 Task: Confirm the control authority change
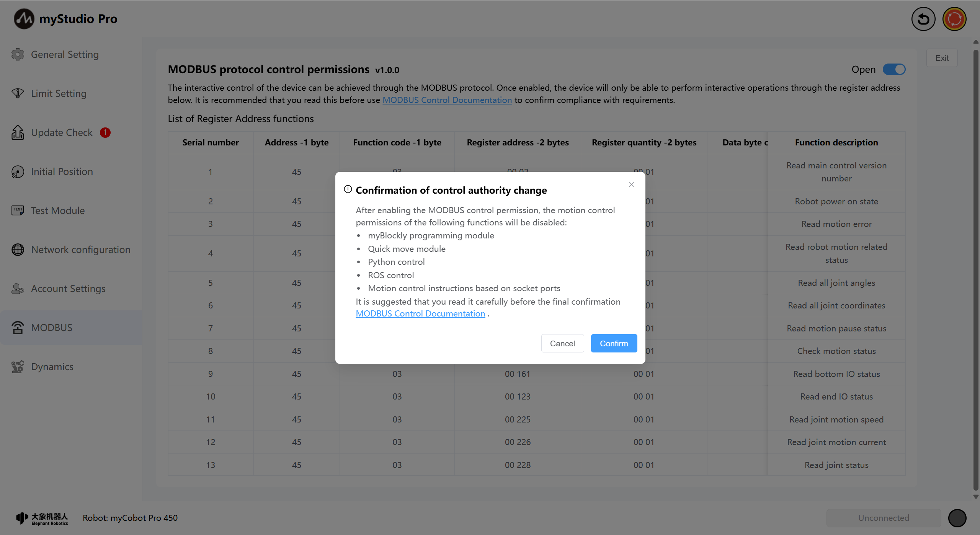pos(614,343)
